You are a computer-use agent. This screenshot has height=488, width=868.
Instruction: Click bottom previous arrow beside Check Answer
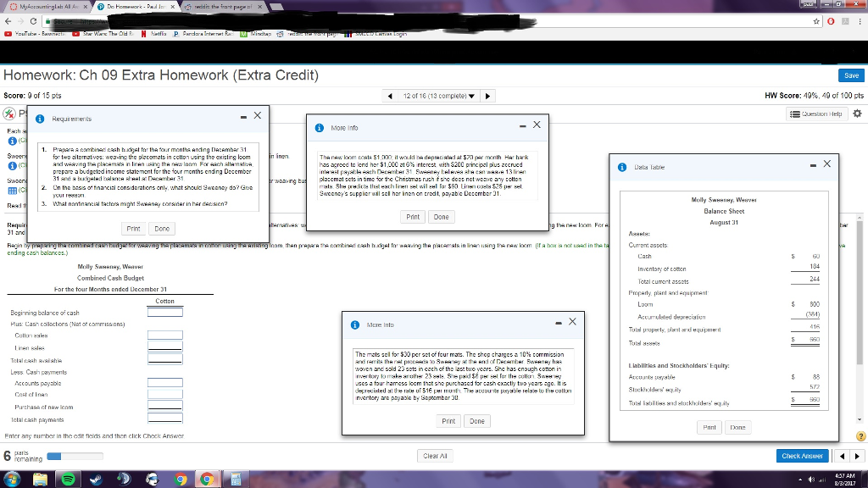click(x=842, y=456)
